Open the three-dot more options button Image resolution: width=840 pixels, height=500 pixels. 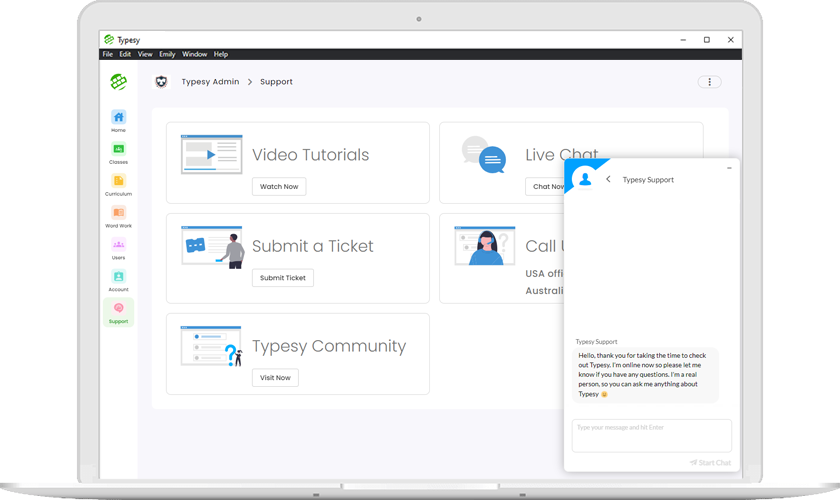point(709,82)
